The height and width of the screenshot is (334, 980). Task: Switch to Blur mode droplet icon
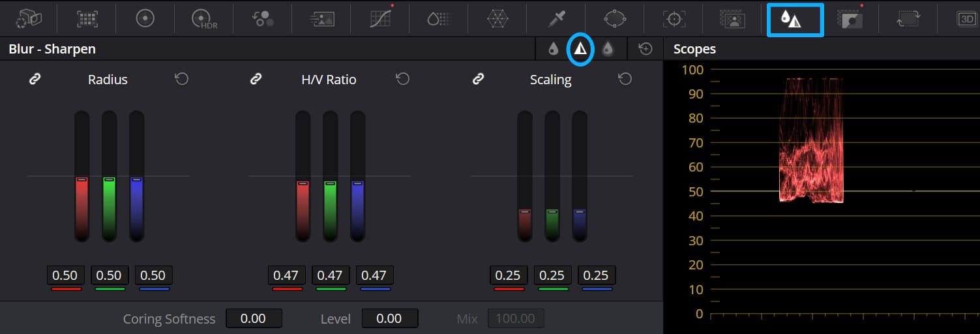[x=553, y=49]
